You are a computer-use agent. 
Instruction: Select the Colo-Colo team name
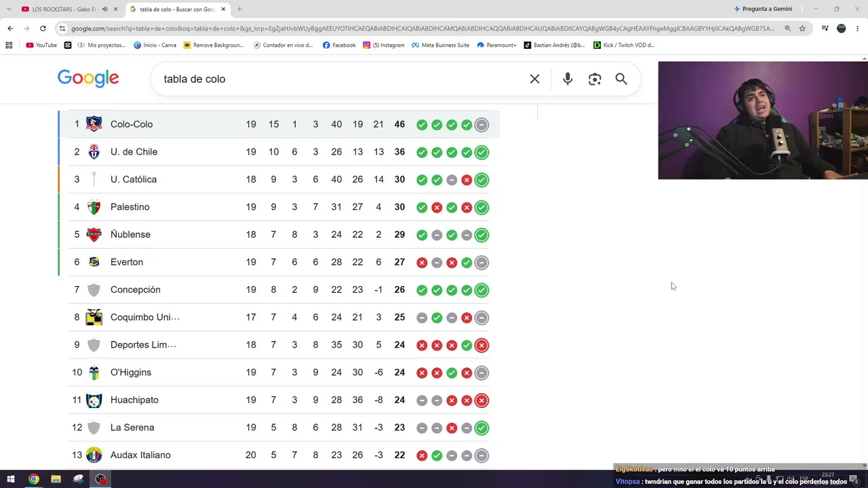click(x=132, y=124)
